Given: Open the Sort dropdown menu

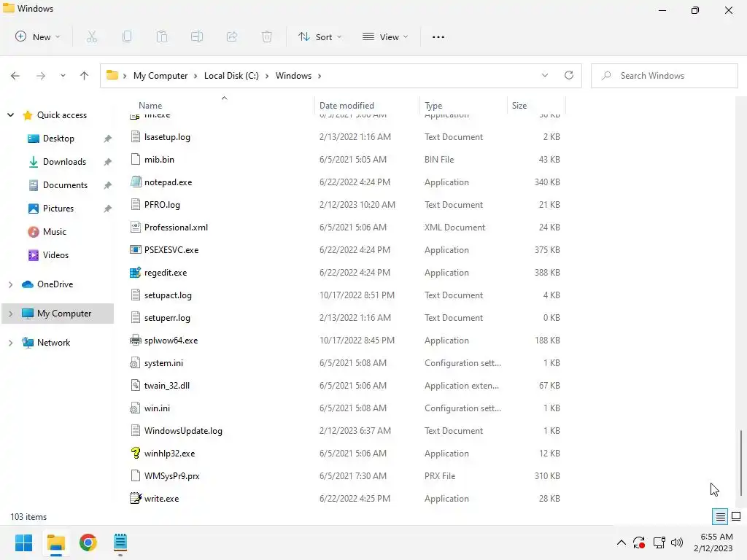Looking at the screenshot, I should click(x=320, y=36).
